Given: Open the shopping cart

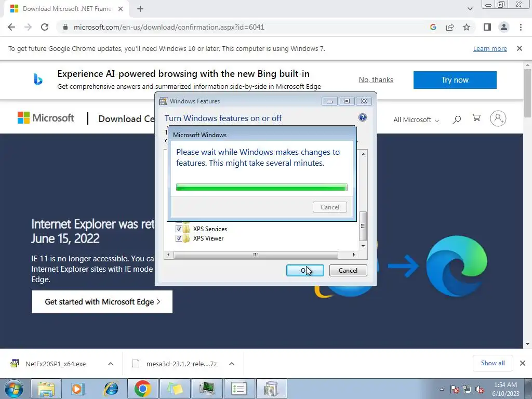Looking at the screenshot, I should (476, 118).
